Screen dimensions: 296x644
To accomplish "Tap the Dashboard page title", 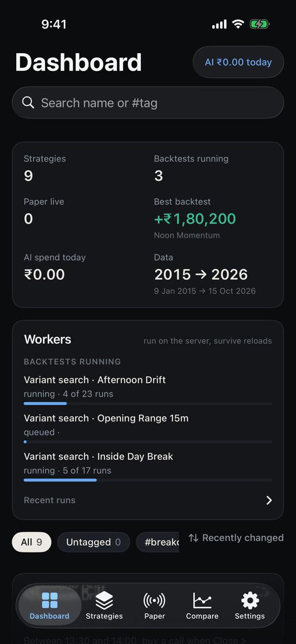I will (79, 62).
